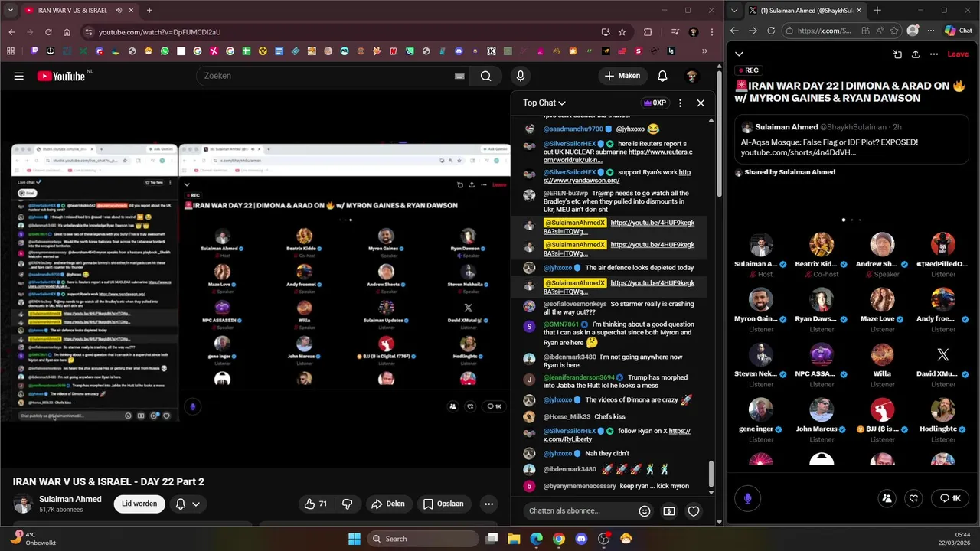This screenshot has height=551, width=980.
Task: Share the X Space with the upload icon
Action: click(916, 54)
